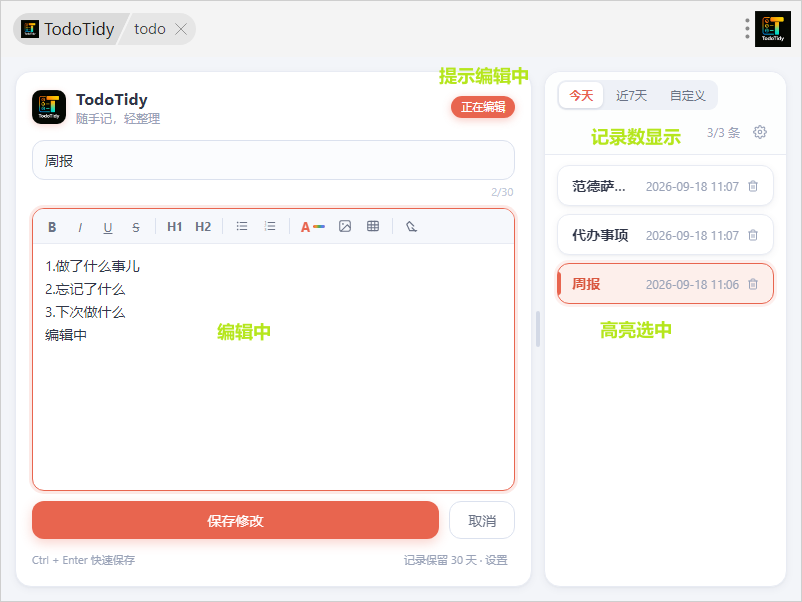802x602 pixels.
Task: Insert a numbered list
Action: (x=270, y=226)
